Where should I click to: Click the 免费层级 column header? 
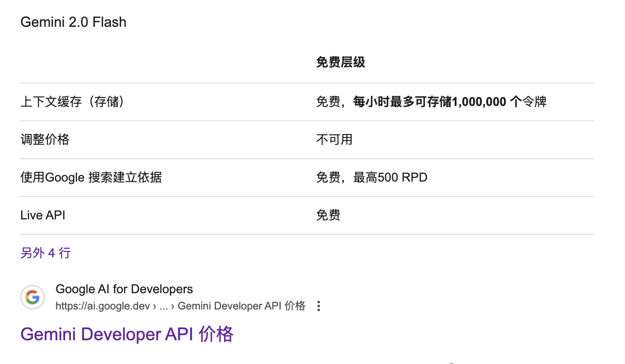click(341, 62)
